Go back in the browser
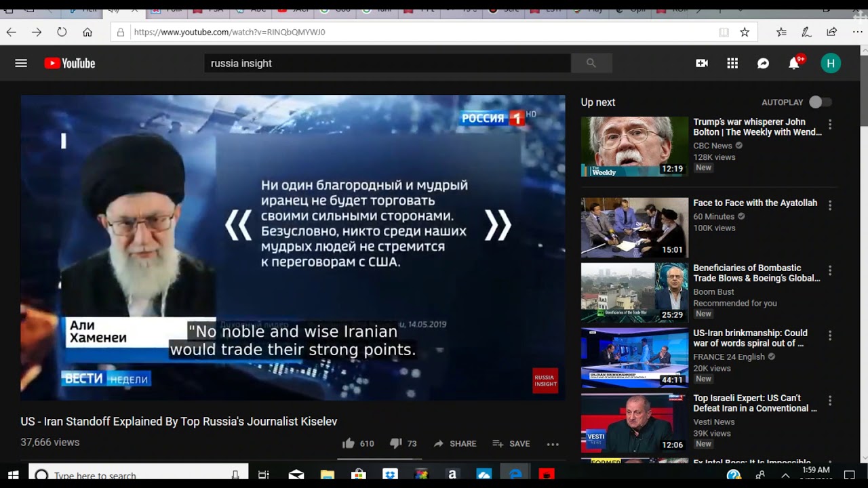This screenshot has height=488, width=868. (x=11, y=32)
